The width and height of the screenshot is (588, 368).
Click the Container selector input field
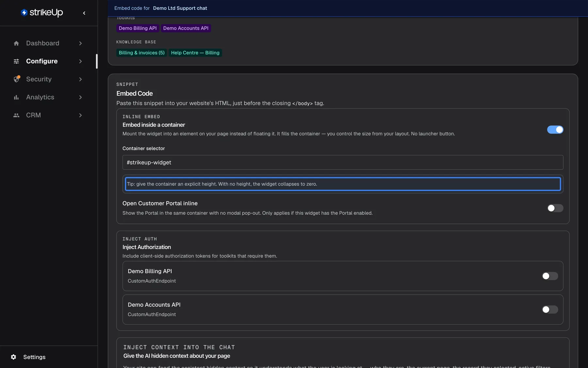[343, 162]
